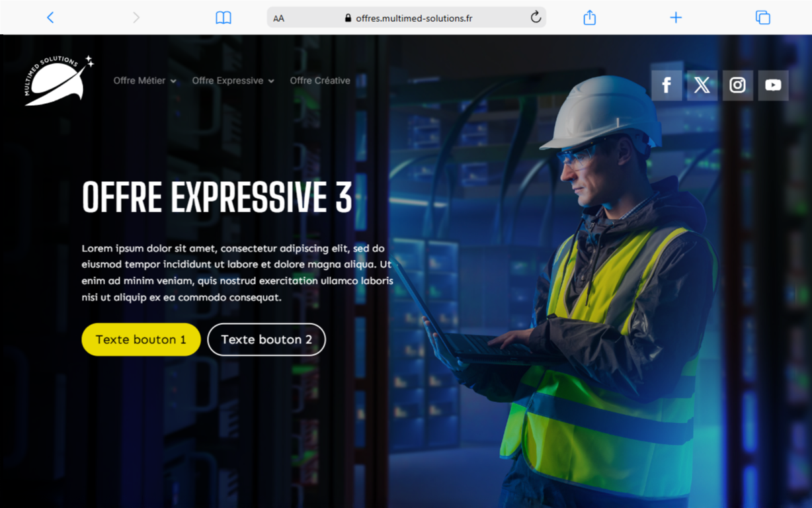This screenshot has height=508, width=812.
Task: Click the outlined Texte bouton 2 button
Action: (x=266, y=339)
